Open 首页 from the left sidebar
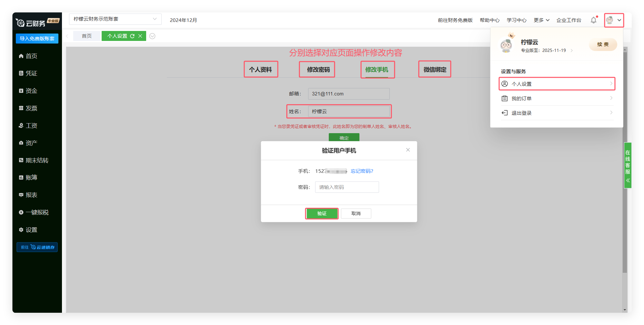 (x=31, y=56)
